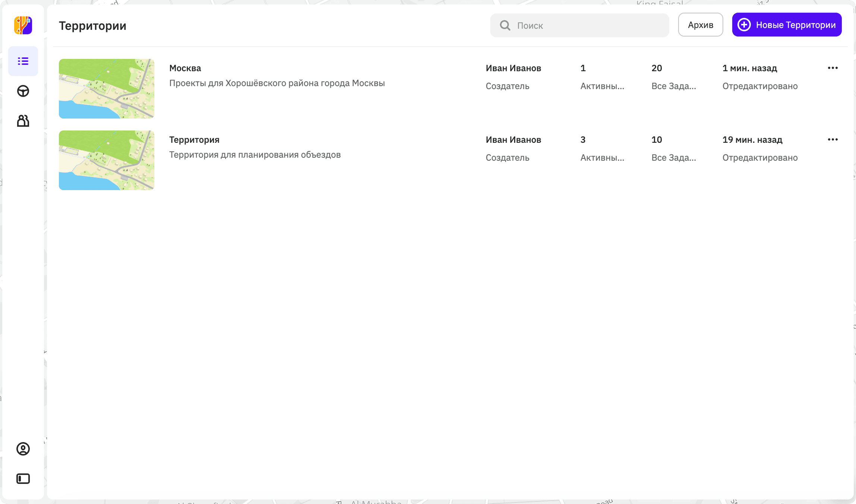Click active count '3' in Территория row
856x504 pixels.
(583, 140)
